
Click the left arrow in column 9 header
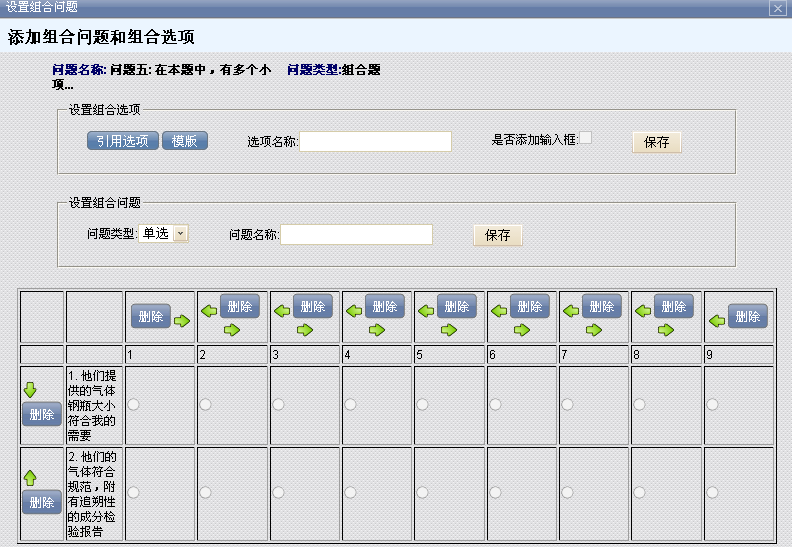tap(716, 321)
